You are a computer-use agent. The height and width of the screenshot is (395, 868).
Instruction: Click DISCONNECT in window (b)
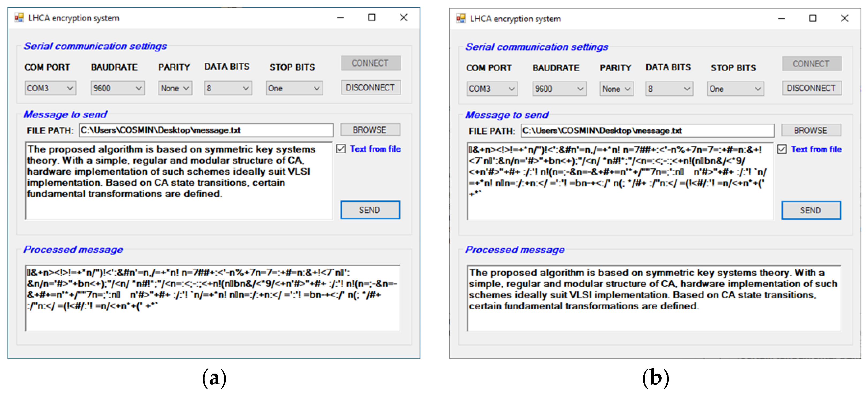click(812, 88)
